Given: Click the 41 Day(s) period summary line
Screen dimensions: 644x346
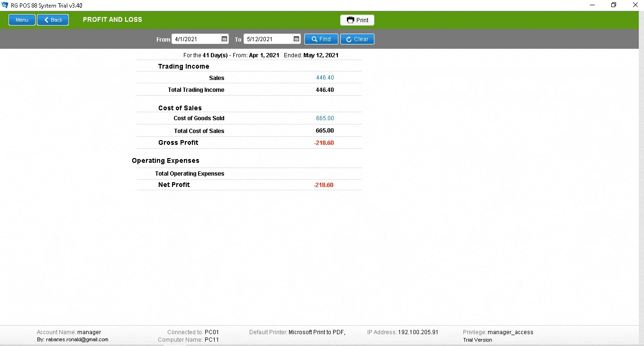Looking at the screenshot, I should coord(261,55).
